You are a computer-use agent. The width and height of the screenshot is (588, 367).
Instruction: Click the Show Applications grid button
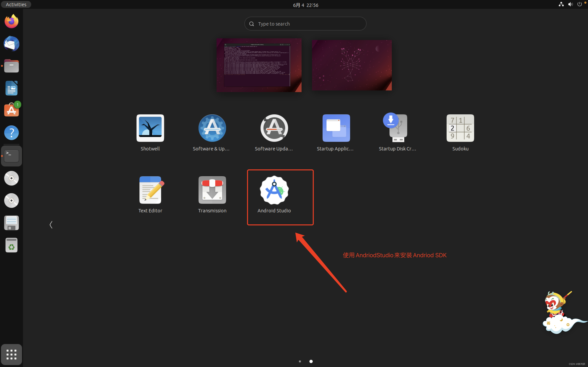[x=11, y=354]
